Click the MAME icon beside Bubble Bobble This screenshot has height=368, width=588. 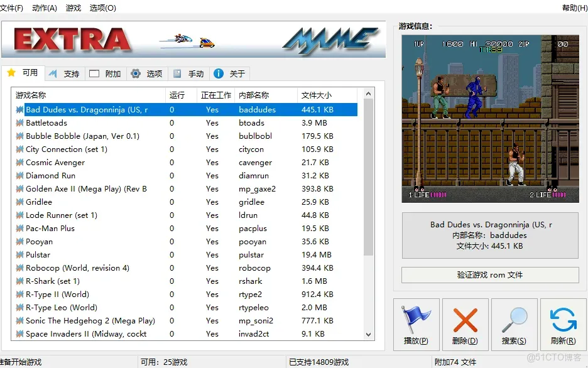coord(20,136)
